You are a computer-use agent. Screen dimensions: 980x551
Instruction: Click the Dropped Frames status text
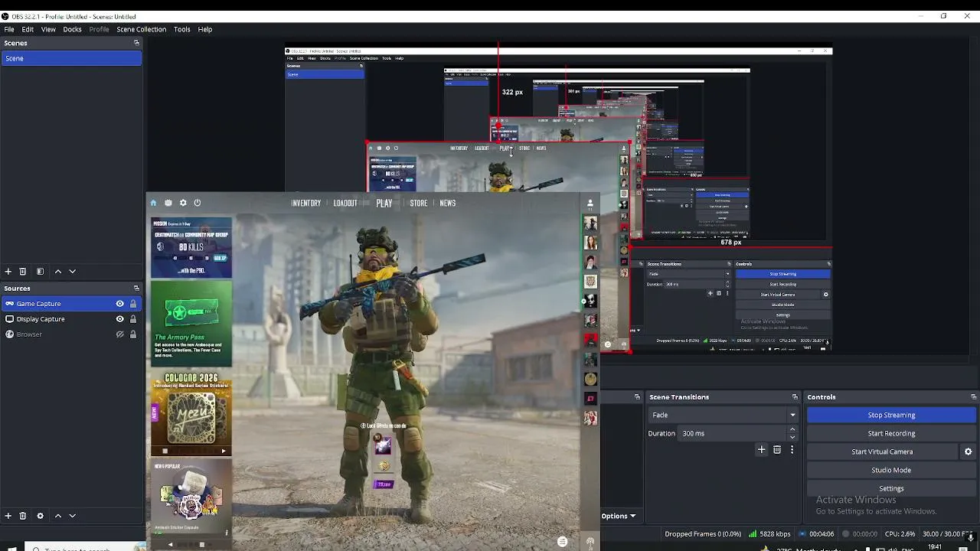(x=703, y=534)
